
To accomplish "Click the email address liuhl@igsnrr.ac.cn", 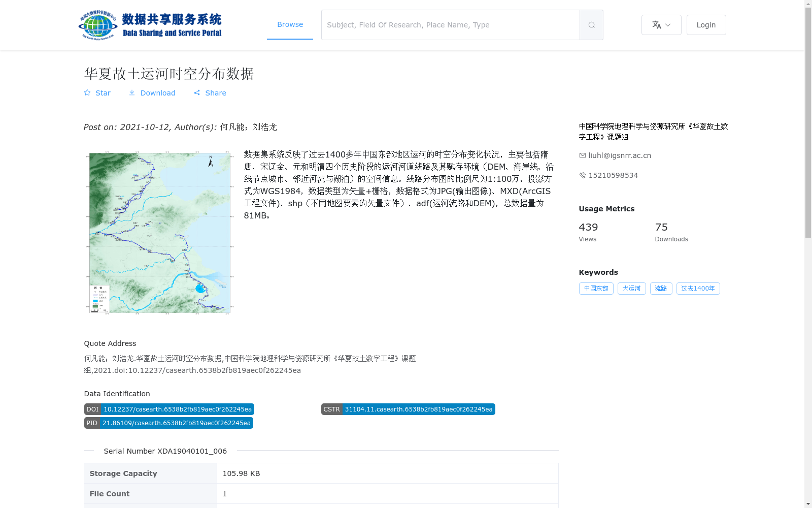I will 620,155.
